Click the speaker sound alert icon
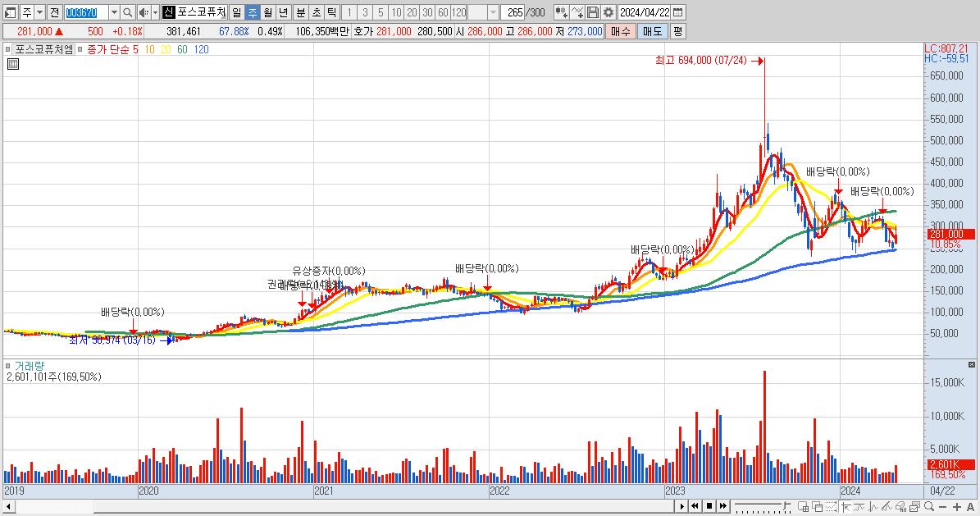The height and width of the screenshot is (516, 980). 144,12
